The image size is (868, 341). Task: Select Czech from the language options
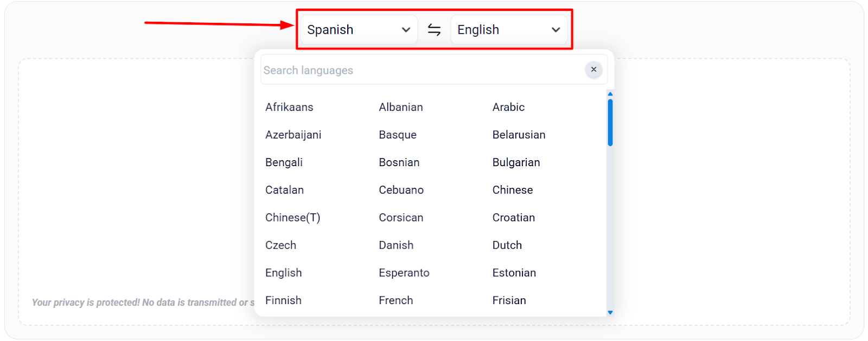point(280,245)
